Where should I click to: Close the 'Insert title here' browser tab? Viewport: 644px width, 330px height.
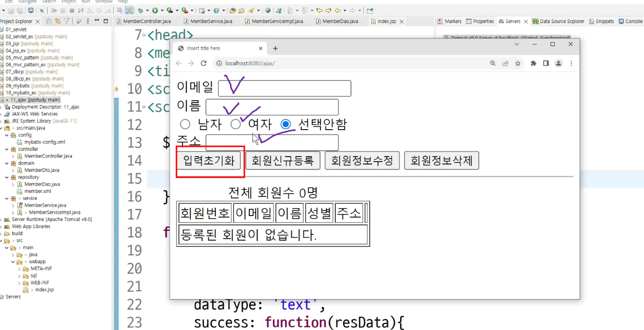pyautogui.click(x=261, y=48)
